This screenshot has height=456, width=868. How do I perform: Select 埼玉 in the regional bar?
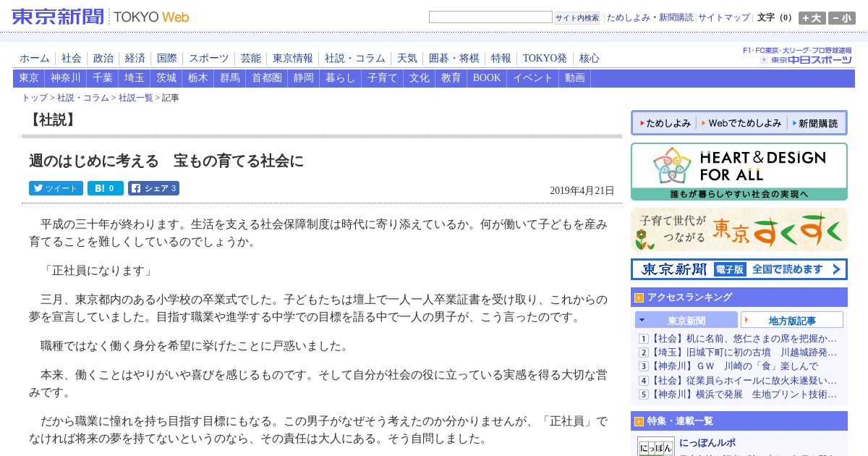click(x=135, y=78)
